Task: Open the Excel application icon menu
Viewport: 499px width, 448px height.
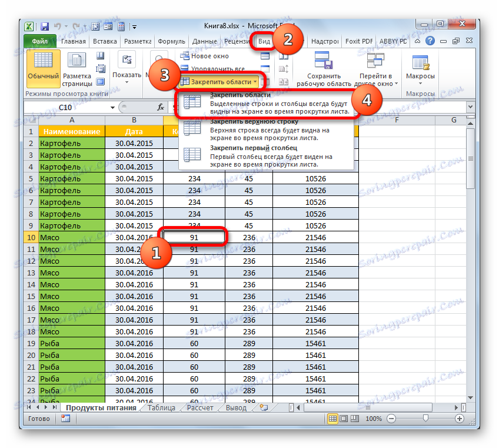Action: 29,26
